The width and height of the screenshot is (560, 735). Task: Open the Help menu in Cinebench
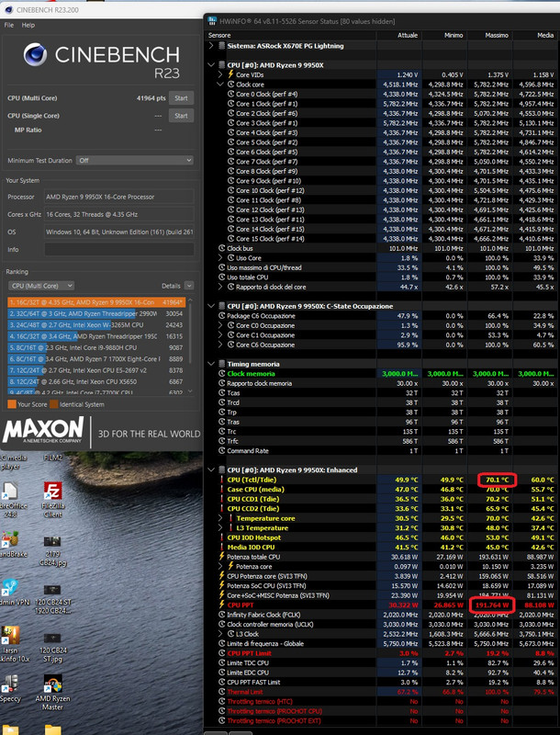point(28,25)
